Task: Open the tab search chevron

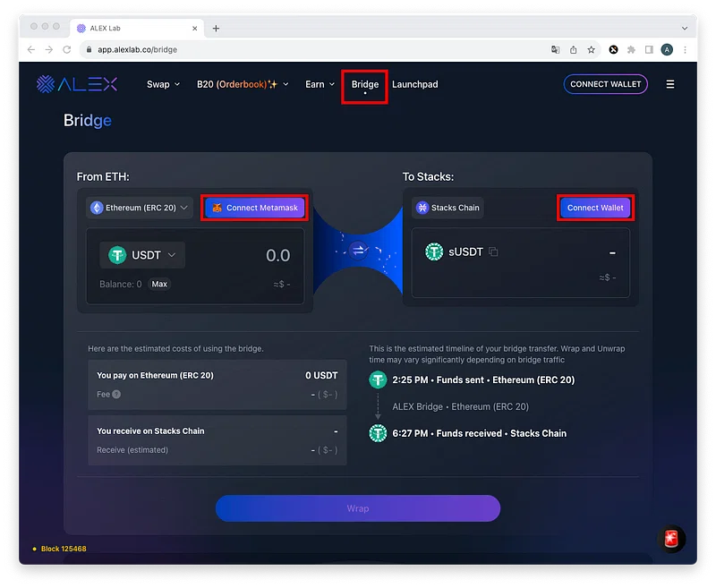Action: point(685,29)
